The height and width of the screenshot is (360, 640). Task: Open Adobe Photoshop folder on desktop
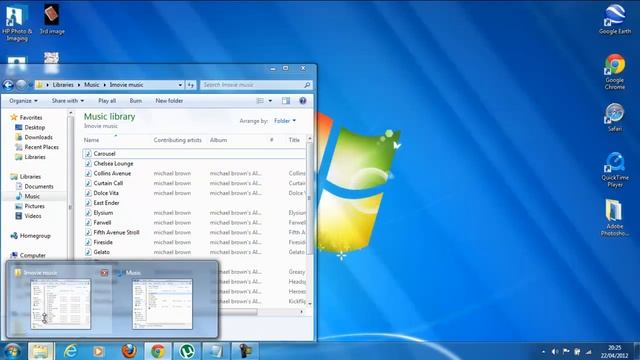(x=614, y=217)
